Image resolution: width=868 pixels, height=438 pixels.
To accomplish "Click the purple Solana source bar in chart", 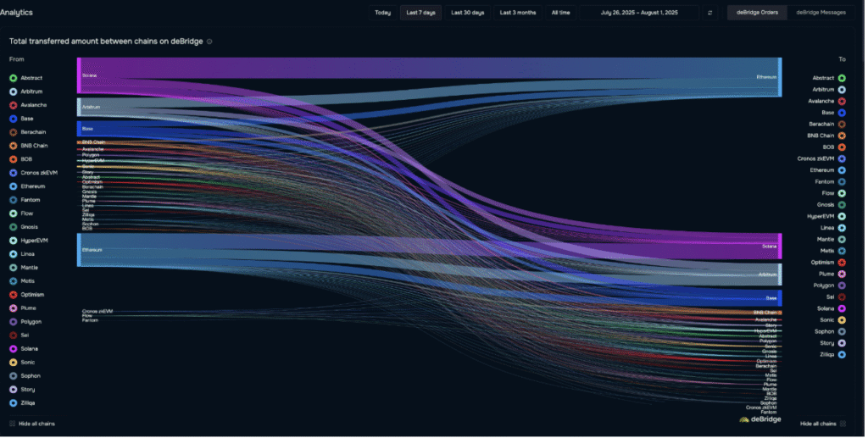I will click(x=79, y=75).
